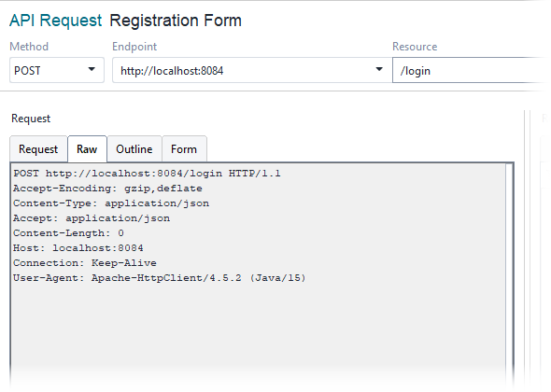Image resolution: width=551 pixels, height=392 pixels.
Task: Select the Raw tab
Action: coord(87,149)
